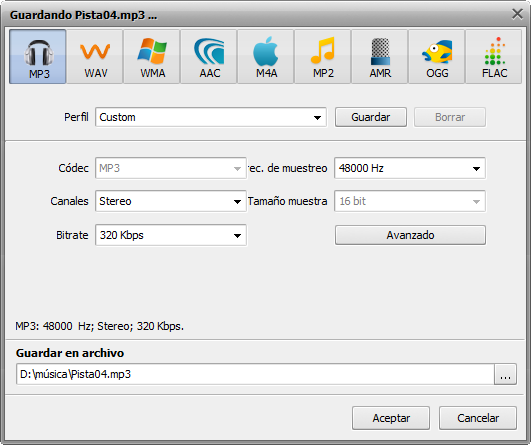The width and height of the screenshot is (531, 445).
Task: Choose the MP2 music note format
Action: click(323, 57)
